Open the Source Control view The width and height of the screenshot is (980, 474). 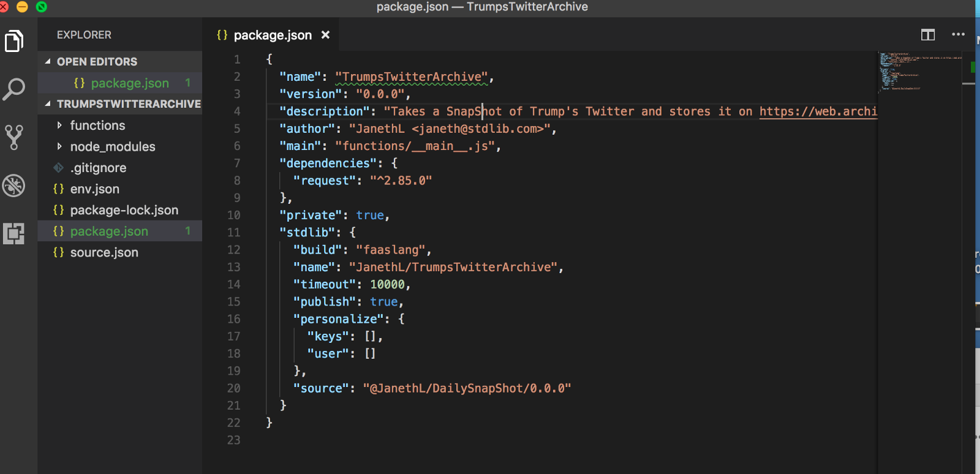point(14,138)
